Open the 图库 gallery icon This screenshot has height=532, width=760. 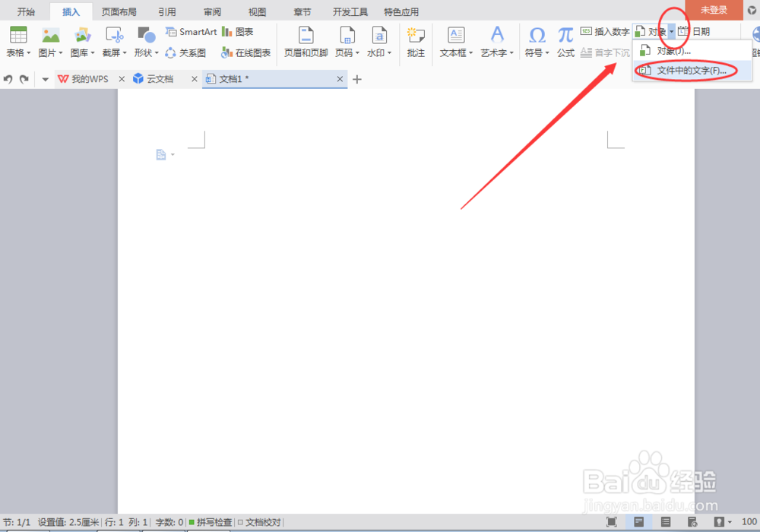pos(82,36)
